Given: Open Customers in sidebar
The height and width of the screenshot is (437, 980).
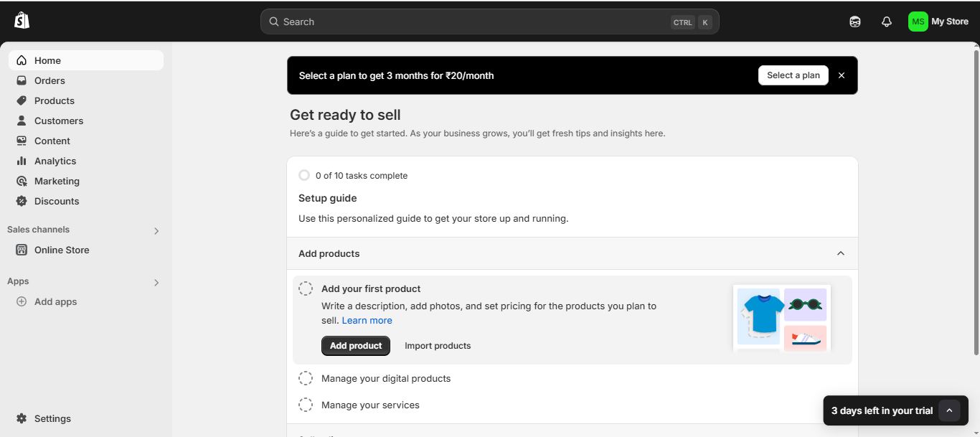Looking at the screenshot, I should click(x=86, y=121).
